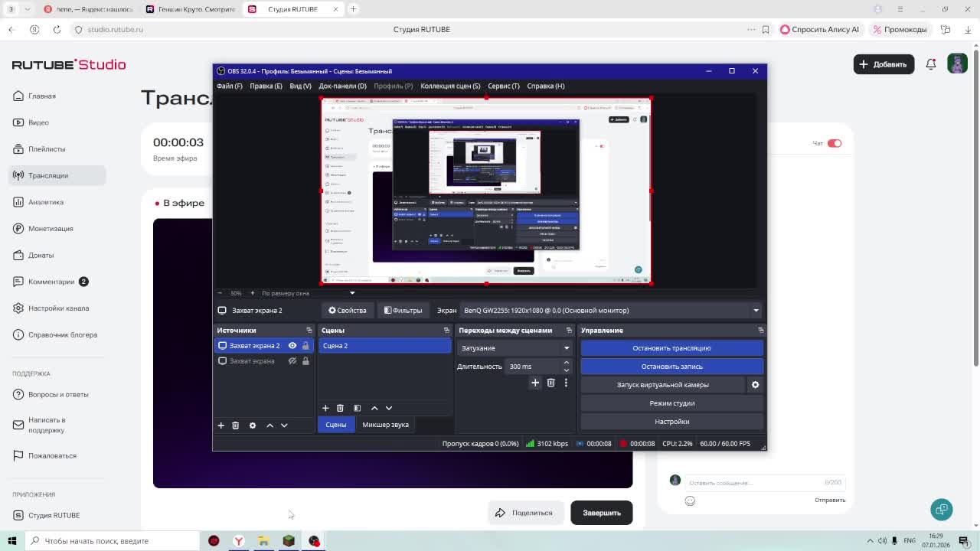
Task: Click Остановить запись button
Action: pyautogui.click(x=671, y=367)
